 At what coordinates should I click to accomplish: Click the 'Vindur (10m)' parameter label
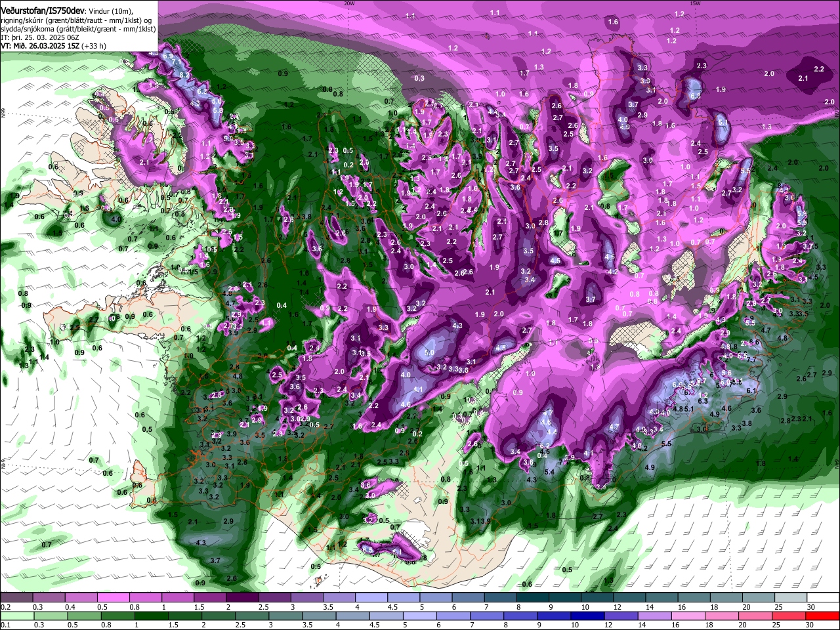pyautogui.click(x=110, y=12)
